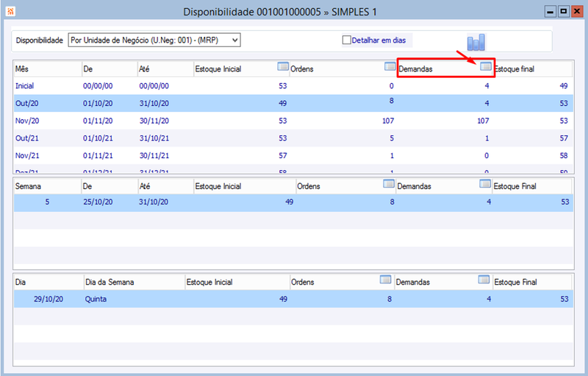The image size is (588, 376).
Task: Minimize the Disponibilidade window
Action: [550, 12]
